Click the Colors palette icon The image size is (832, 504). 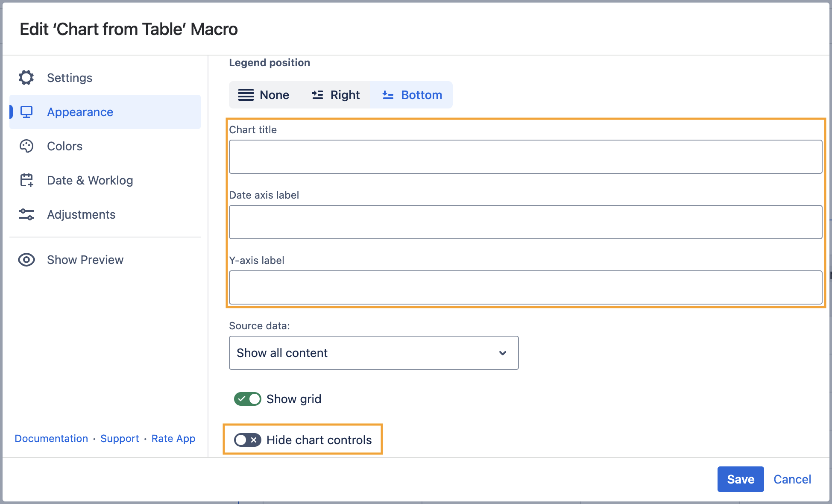pyautogui.click(x=26, y=146)
